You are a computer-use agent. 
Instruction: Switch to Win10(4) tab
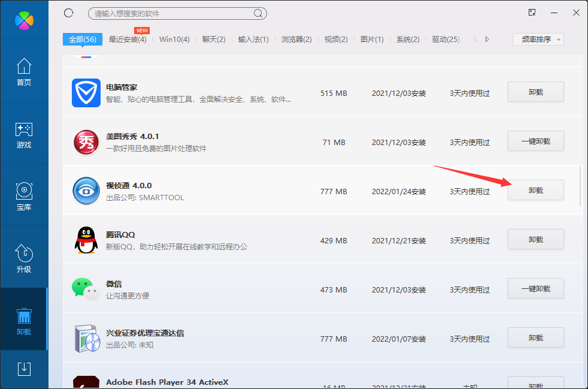tap(174, 40)
